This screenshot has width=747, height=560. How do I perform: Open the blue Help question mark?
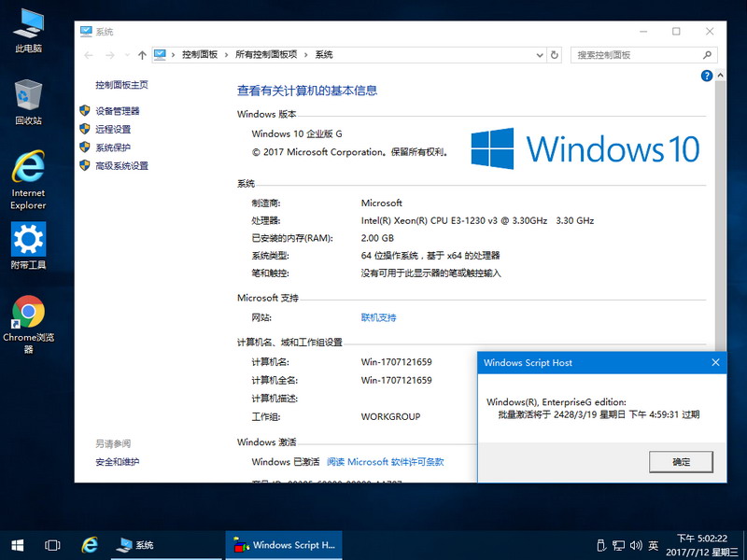point(707,76)
